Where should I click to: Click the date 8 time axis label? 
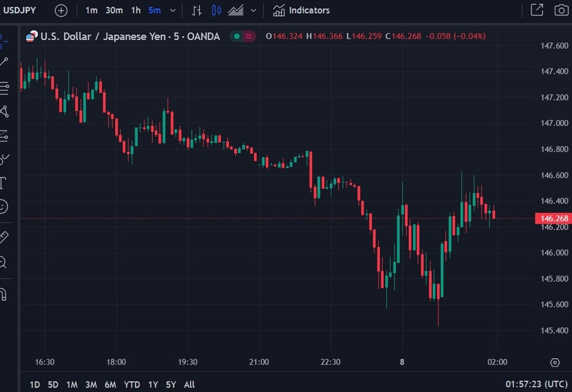[x=402, y=362]
